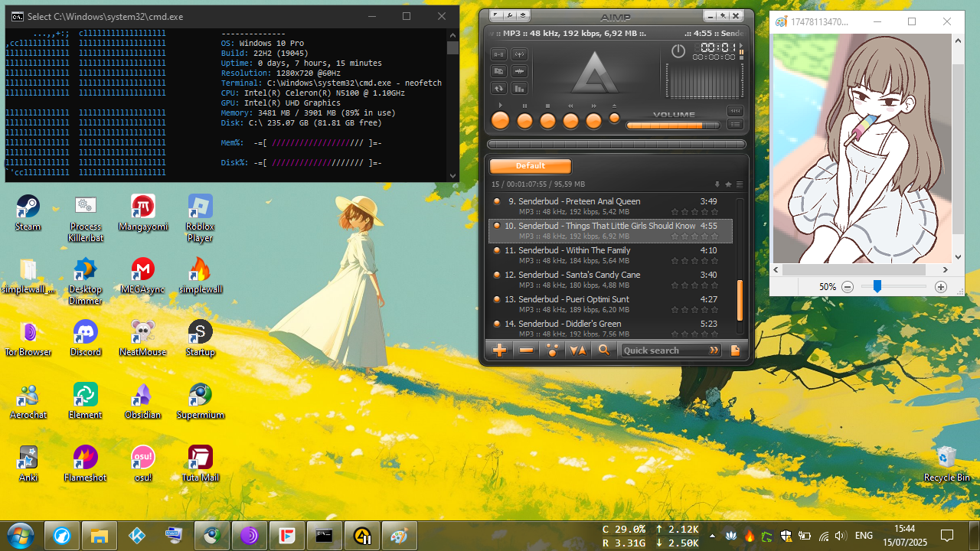This screenshot has width=980, height=551.
Task: Set first rating star on track 11
Action: click(675, 261)
